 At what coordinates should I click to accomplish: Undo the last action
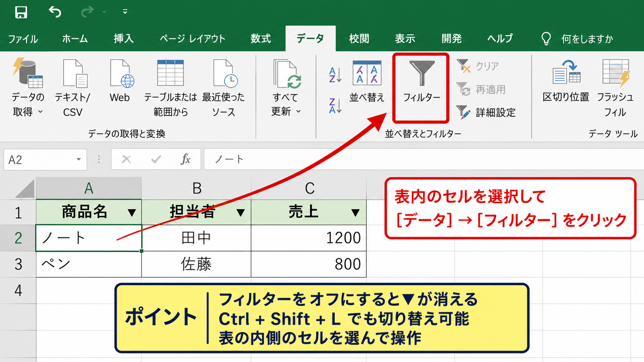pyautogui.click(x=55, y=12)
